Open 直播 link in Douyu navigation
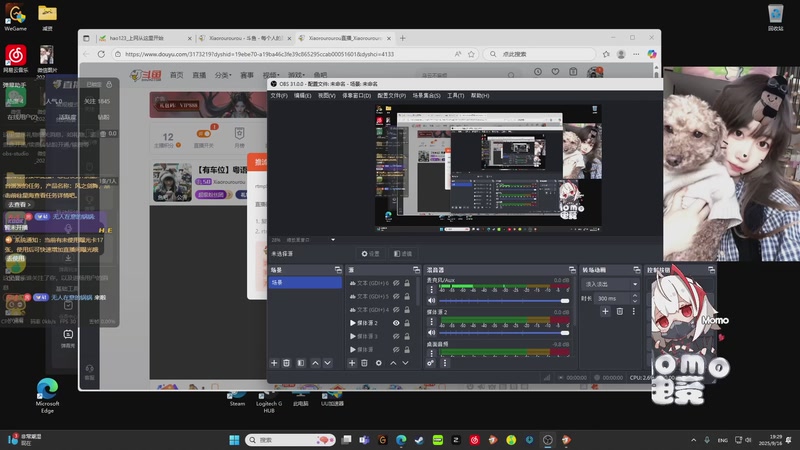 [x=199, y=75]
